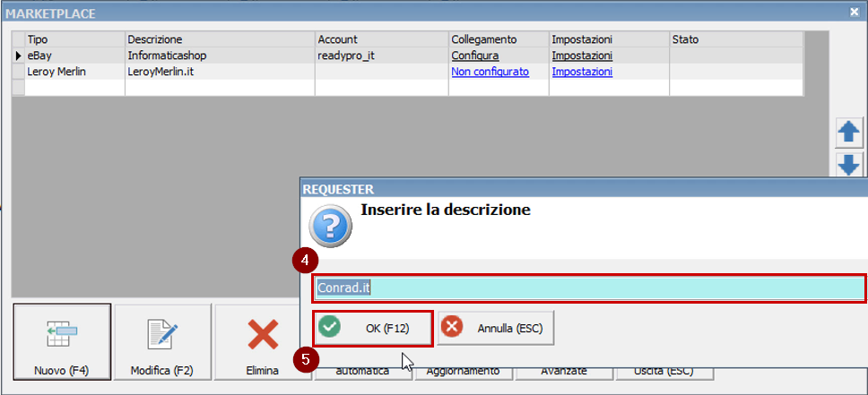The height and width of the screenshot is (395, 868).
Task: Cancel with Annulla (ESC) button
Action: pos(496,328)
